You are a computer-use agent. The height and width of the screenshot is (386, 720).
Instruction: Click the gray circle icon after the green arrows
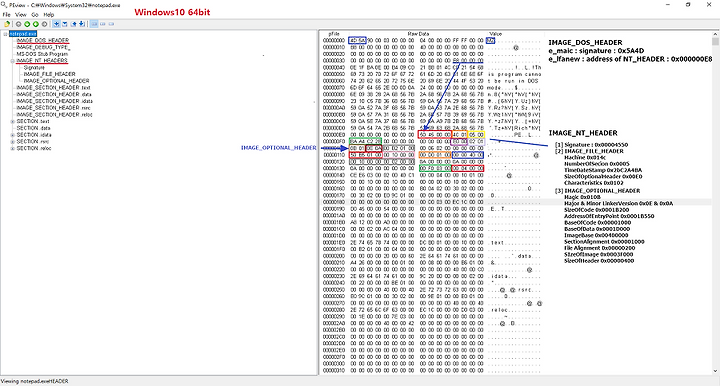pyautogui.click(x=45, y=24)
